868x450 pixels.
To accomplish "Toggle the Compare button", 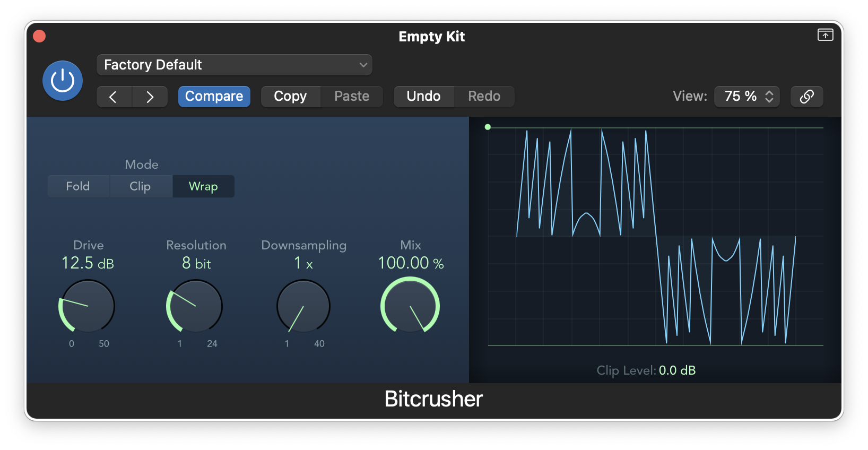I will click(x=214, y=97).
